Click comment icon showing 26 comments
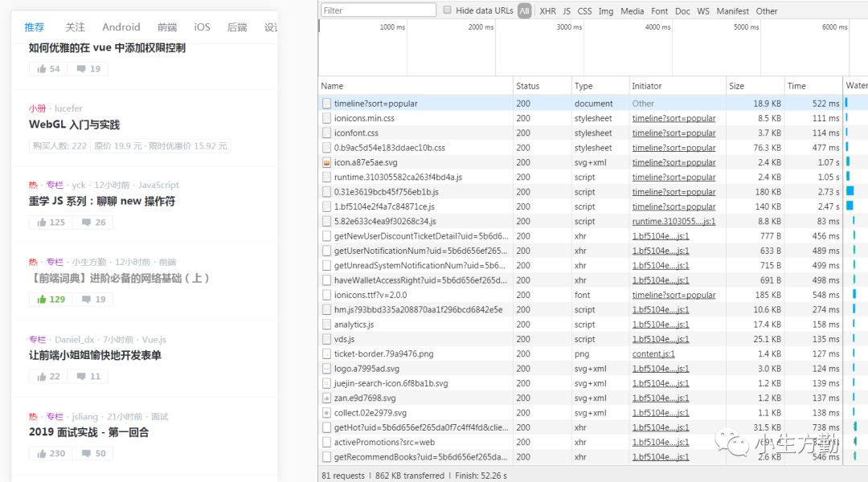 click(86, 223)
